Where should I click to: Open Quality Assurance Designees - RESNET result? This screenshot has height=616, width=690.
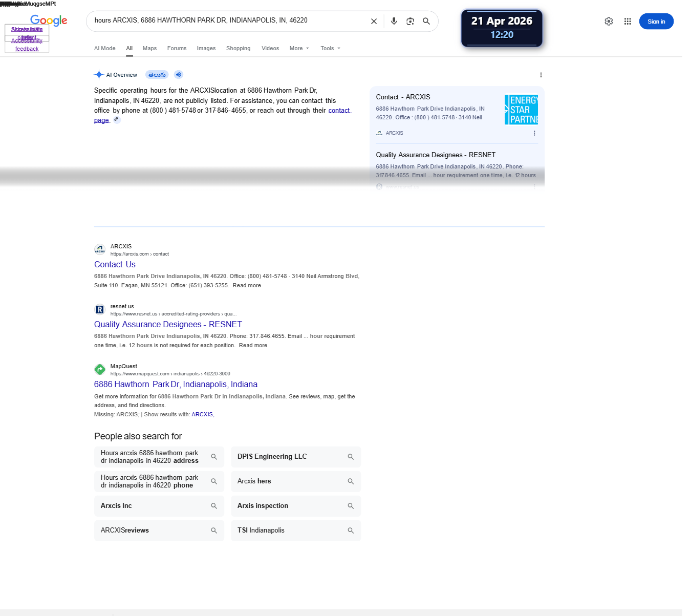pyautogui.click(x=168, y=324)
